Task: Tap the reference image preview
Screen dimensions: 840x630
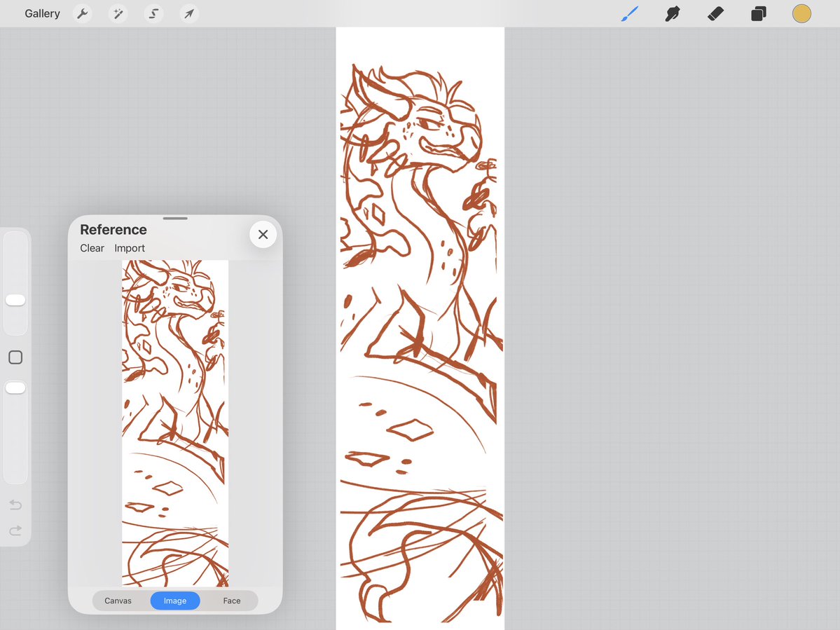Action: click(175, 423)
